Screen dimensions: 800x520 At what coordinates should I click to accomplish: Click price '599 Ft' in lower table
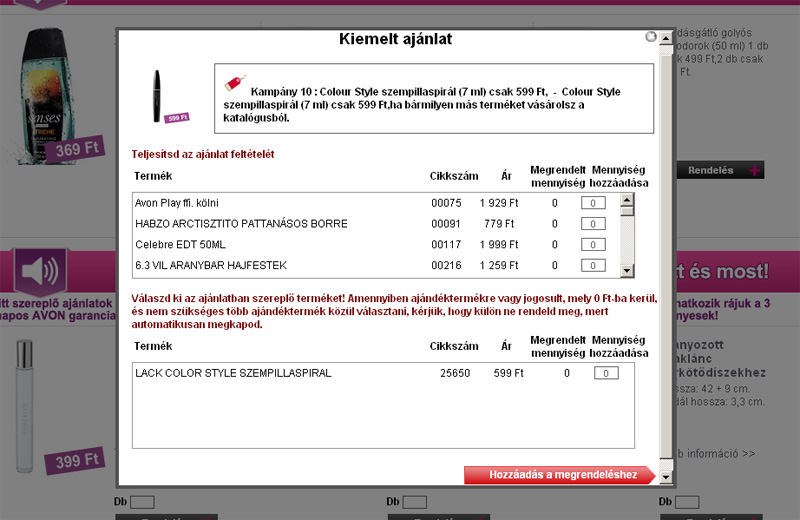(508, 374)
